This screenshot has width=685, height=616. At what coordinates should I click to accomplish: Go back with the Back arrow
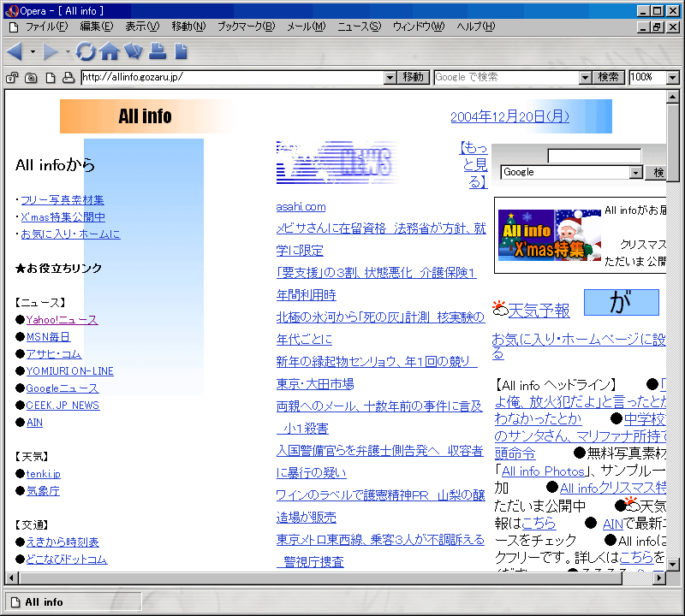15,51
